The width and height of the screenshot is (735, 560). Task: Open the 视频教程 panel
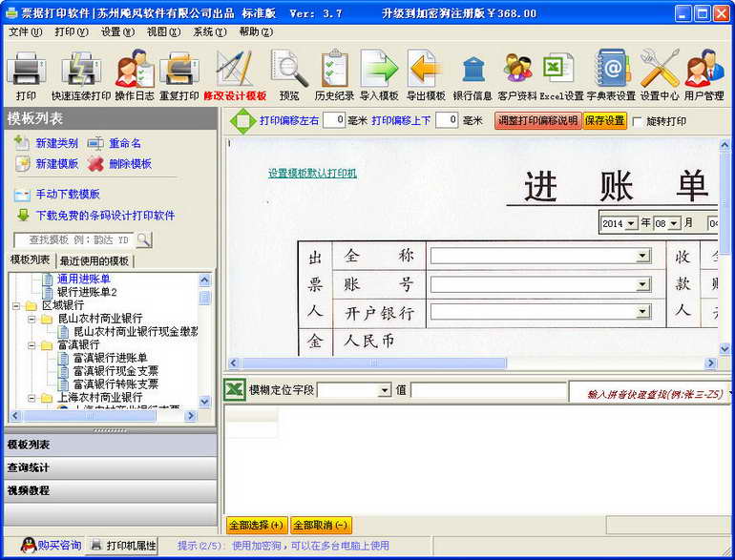pyautogui.click(x=111, y=490)
